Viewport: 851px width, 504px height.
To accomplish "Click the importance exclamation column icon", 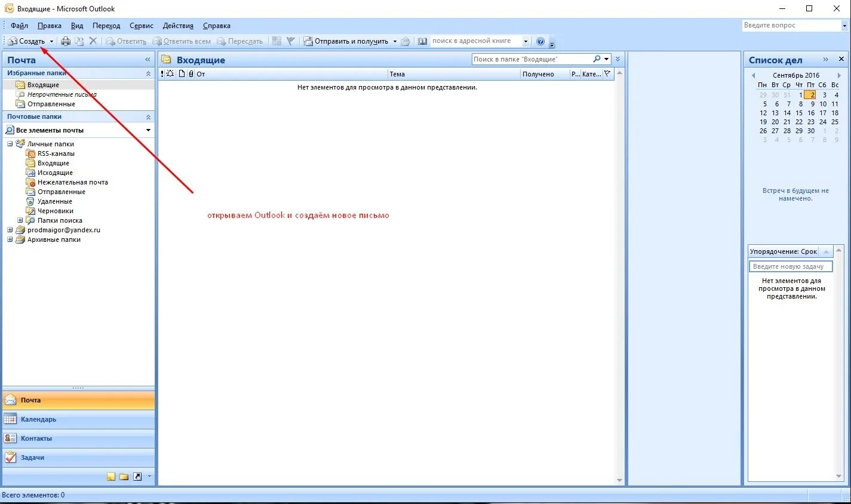I will [x=161, y=74].
